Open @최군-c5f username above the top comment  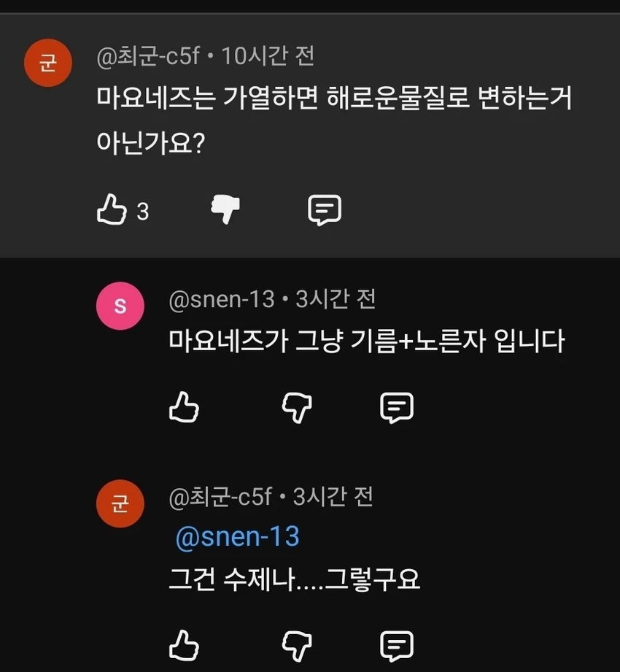(x=148, y=56)
